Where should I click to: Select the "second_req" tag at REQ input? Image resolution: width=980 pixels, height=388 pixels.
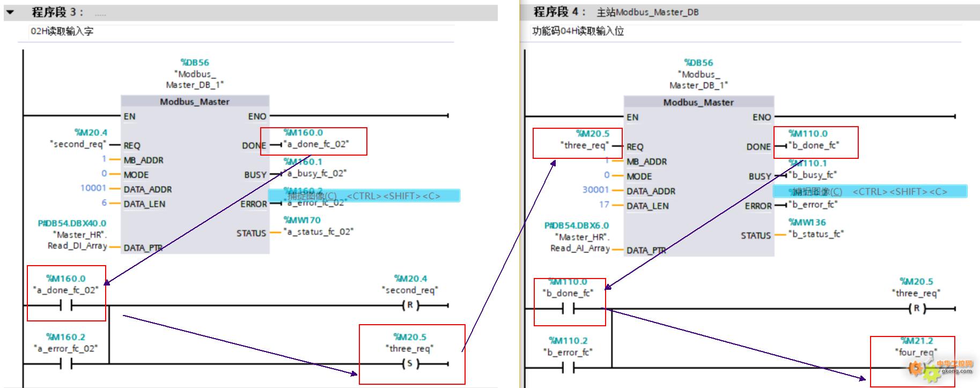point(78,144)
